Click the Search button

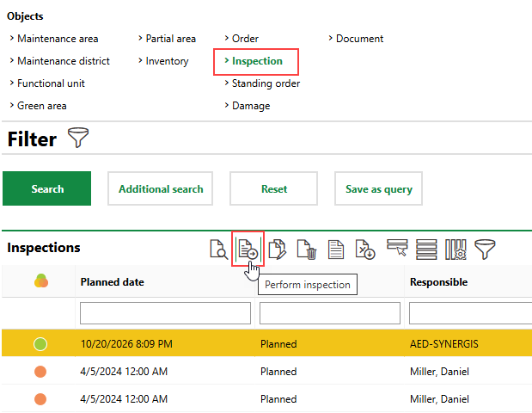(47, 188)
